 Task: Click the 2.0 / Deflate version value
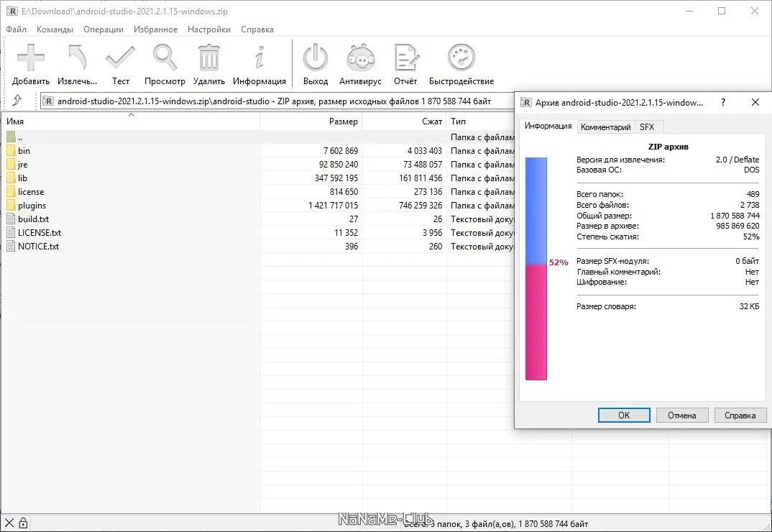737,160
